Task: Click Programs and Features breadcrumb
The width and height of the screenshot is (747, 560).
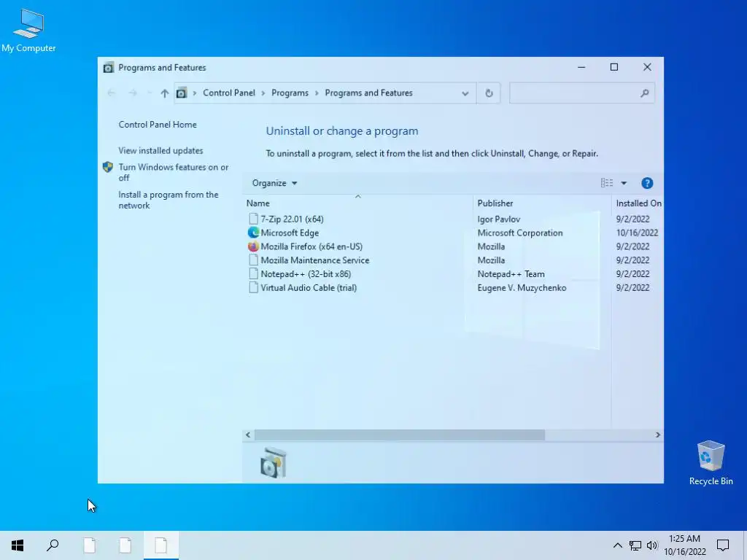Action: click(368, 93)
